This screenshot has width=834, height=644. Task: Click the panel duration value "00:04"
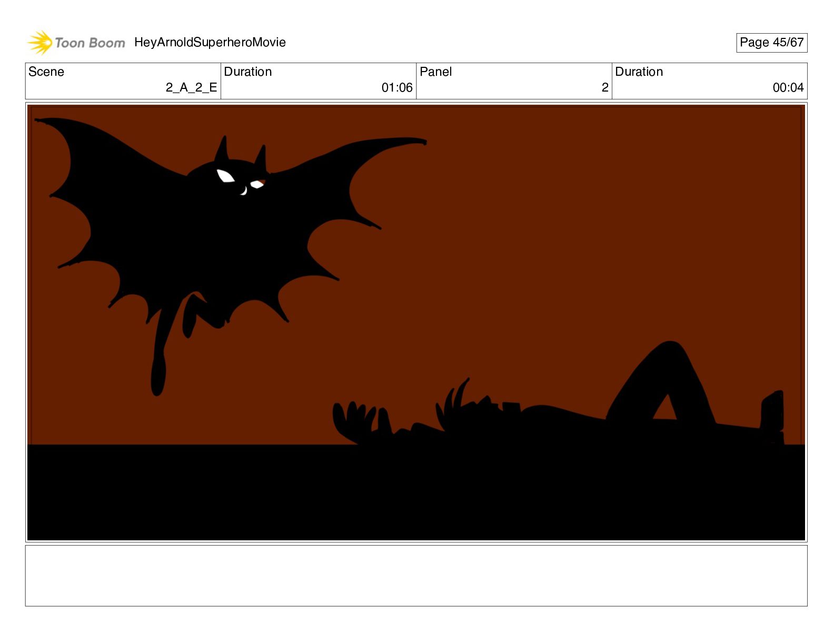(788, 87)
